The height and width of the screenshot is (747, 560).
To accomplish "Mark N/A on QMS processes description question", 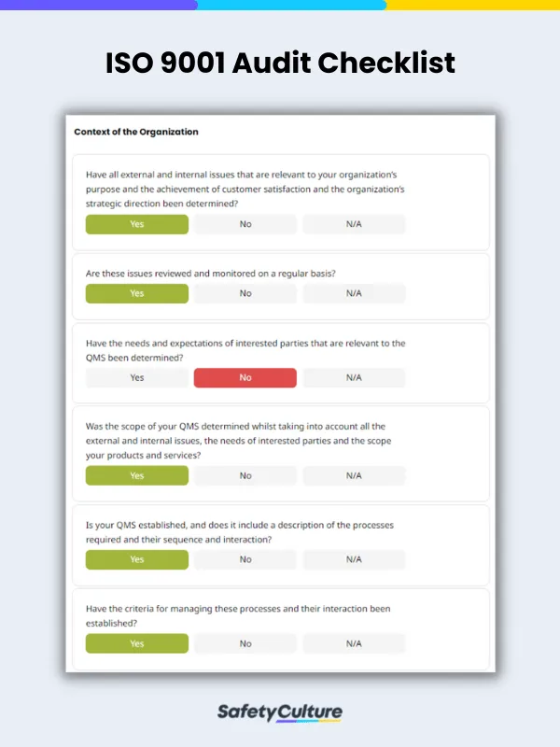I will click(x=354, y=559).
